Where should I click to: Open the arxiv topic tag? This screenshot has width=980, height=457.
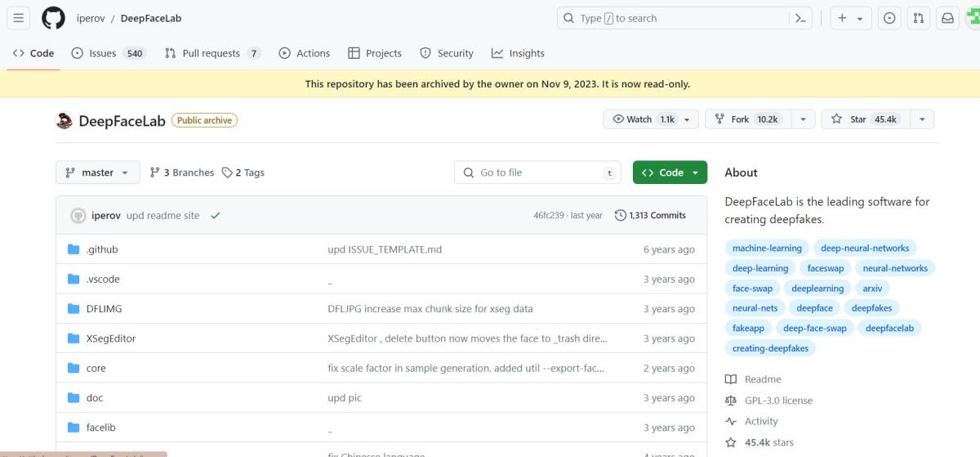click(x=873, y=288)
